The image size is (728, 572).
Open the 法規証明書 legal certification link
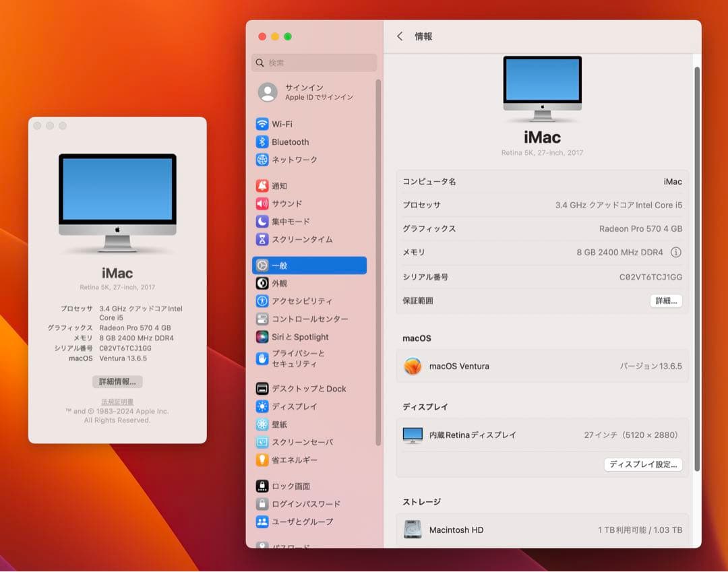pos(117,401)
